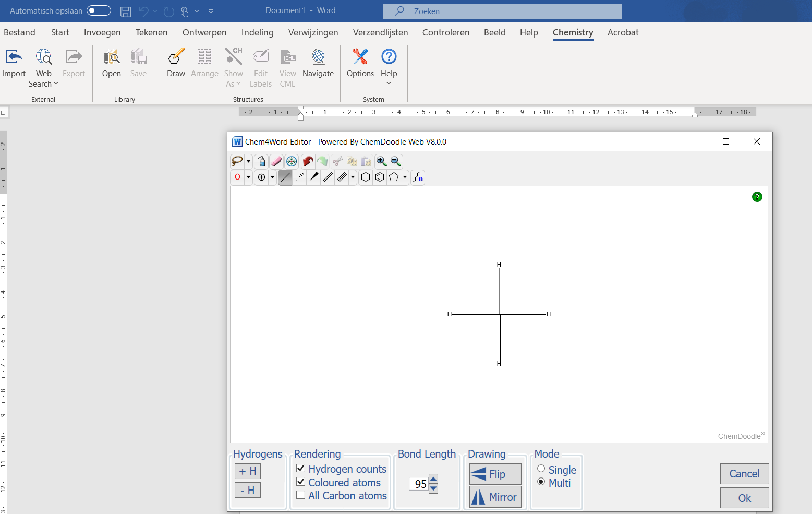Toggle Automatisch opslaan switch

(x=99, y=10)
